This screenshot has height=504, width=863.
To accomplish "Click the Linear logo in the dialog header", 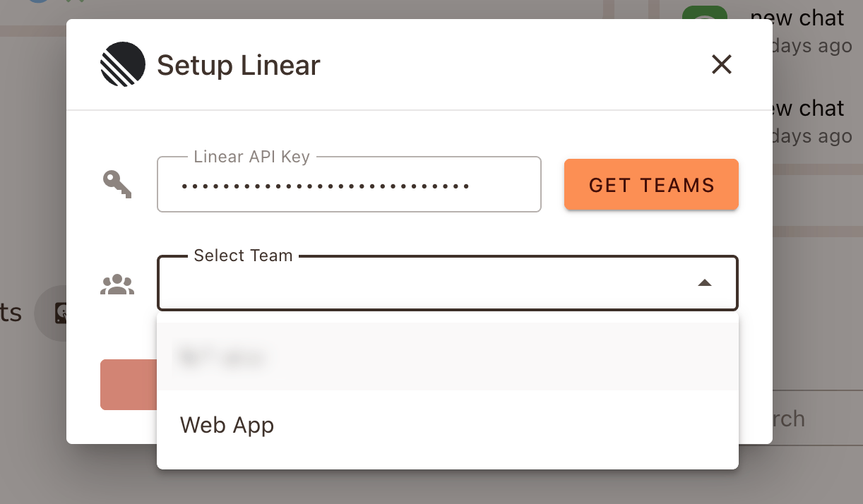I will [x=122, y=64].
